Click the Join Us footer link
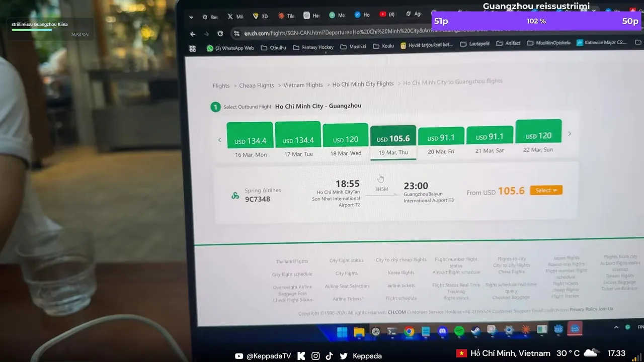Image resolution: width=644 pixels, height=362 pixels. pyautogui.click(x=606, y=309)
